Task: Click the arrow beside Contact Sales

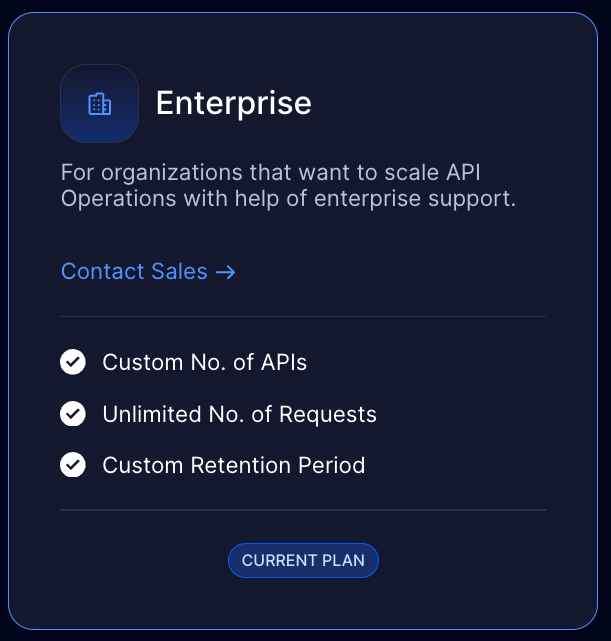Action: [x=225, y=271]
